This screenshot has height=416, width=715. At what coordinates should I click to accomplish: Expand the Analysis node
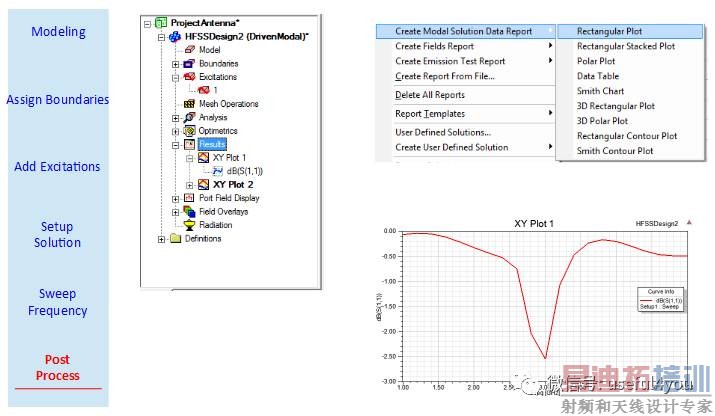click(x=176, y=118)
